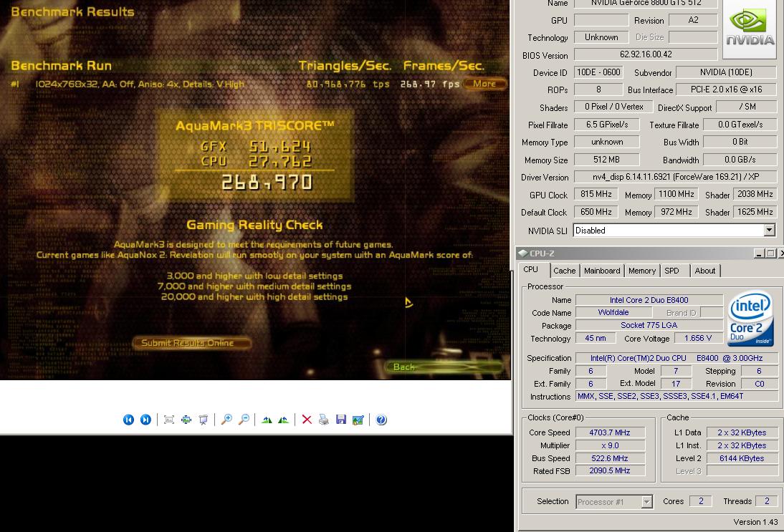Open viewer help
The width and height of the screenshot is (784, 532).
click(x=381, y=420)
